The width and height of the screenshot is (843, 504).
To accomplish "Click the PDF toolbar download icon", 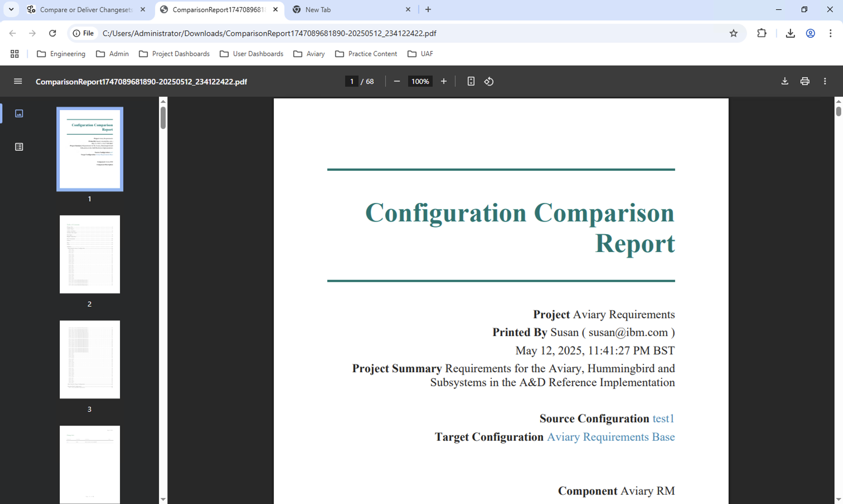I will click(785, 81).
